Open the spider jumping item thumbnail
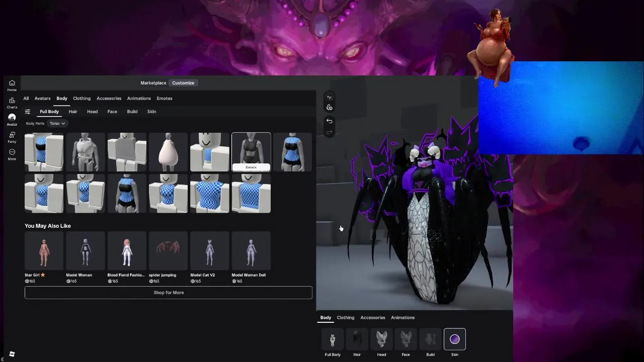This screenshot has width=644, height=362. [x=169, y=251]
